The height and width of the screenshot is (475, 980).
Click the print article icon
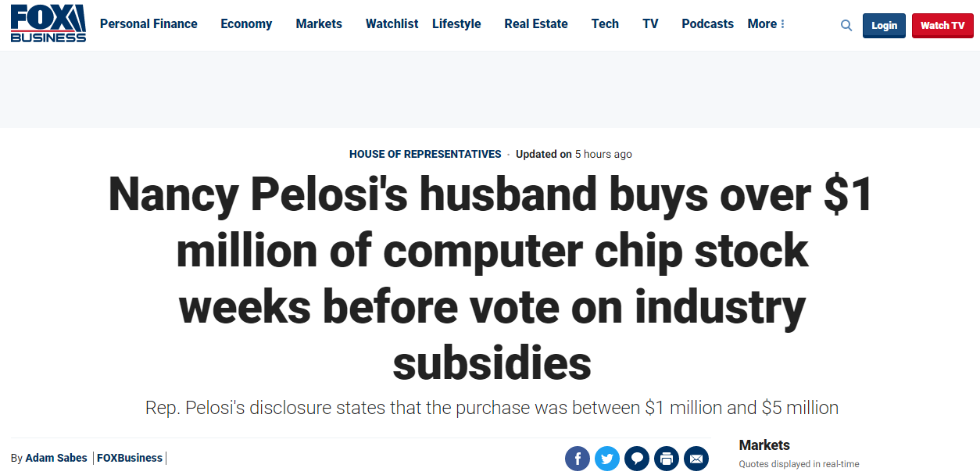tap(667, 459)
